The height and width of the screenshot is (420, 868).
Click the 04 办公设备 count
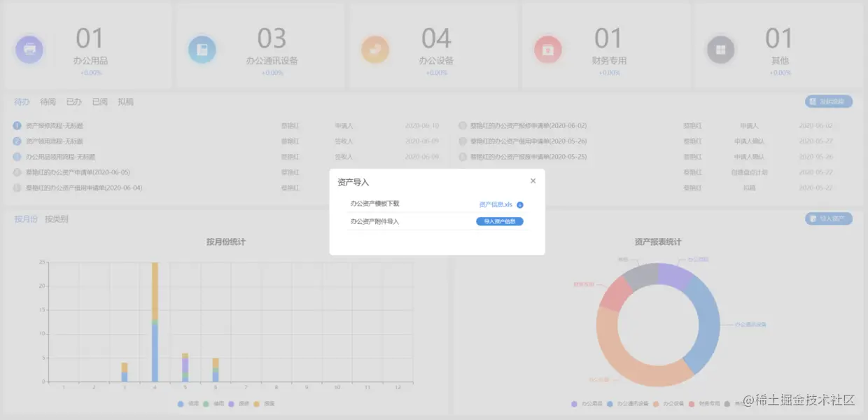[x=436, y=38]
